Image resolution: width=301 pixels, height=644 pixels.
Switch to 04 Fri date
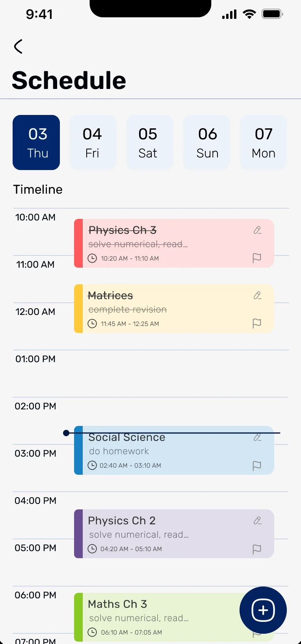tap(93, 142)
